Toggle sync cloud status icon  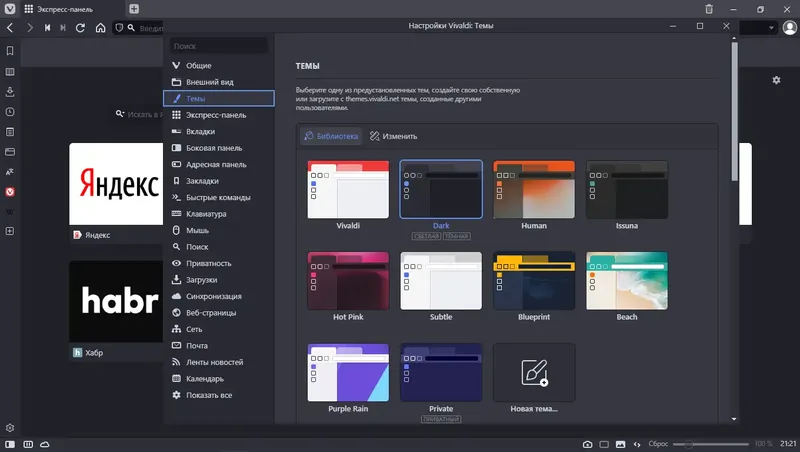(45, 444)
